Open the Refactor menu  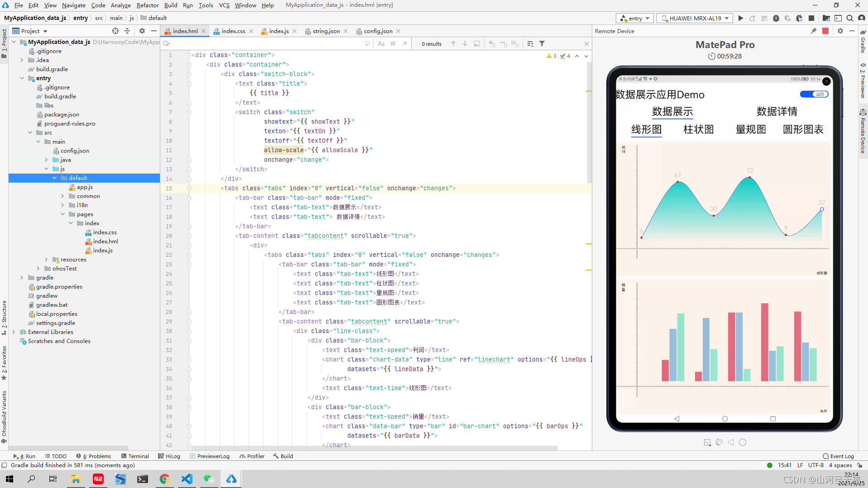148,5
